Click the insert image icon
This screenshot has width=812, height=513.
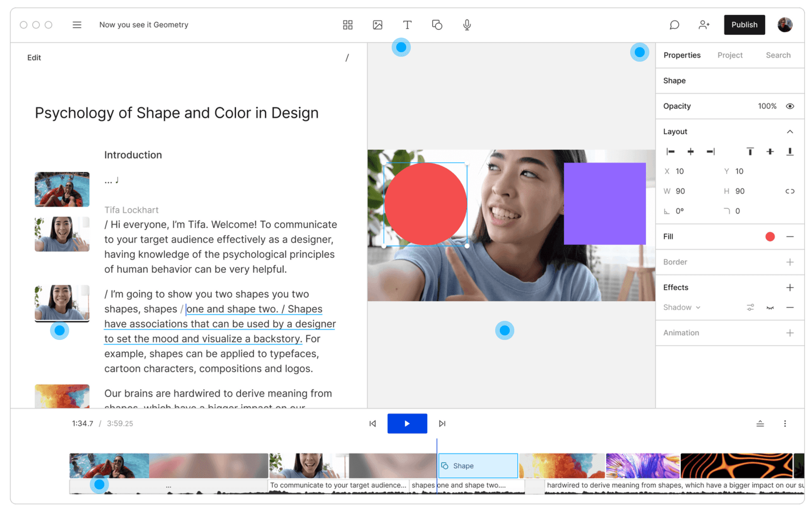pos(377,25)
